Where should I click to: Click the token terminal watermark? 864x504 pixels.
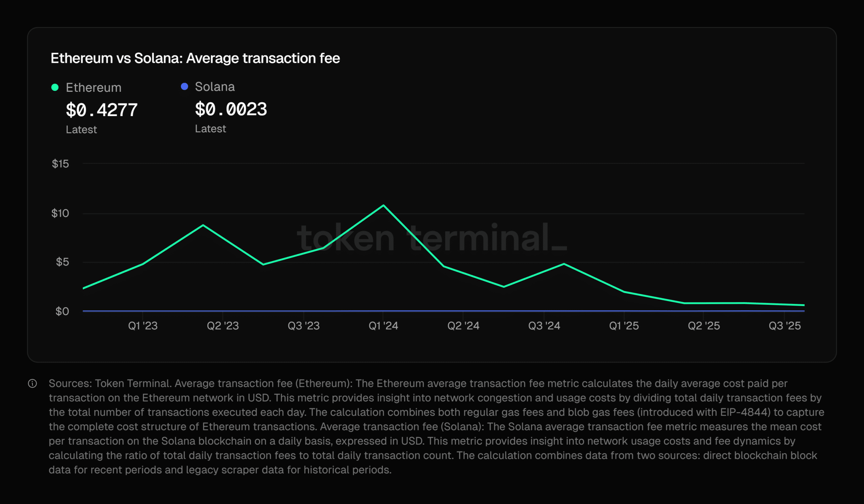click(x=432, y=238)
